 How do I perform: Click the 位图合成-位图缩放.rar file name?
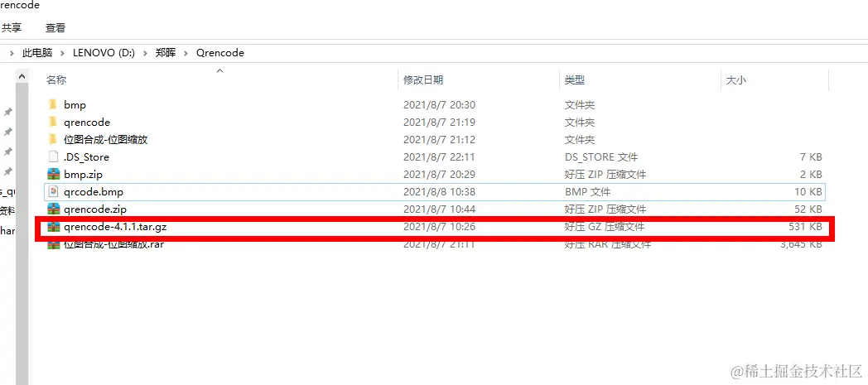(113, 244)
